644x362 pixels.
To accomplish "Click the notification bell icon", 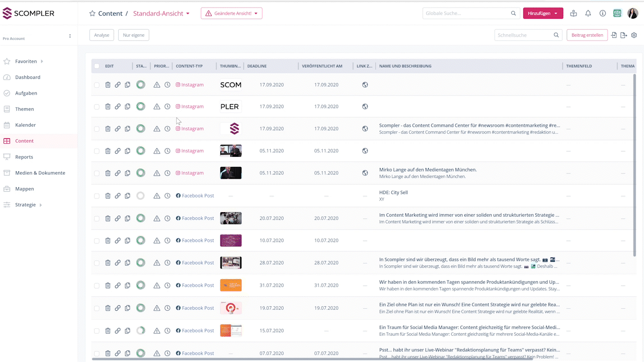I will click(588, 14).
